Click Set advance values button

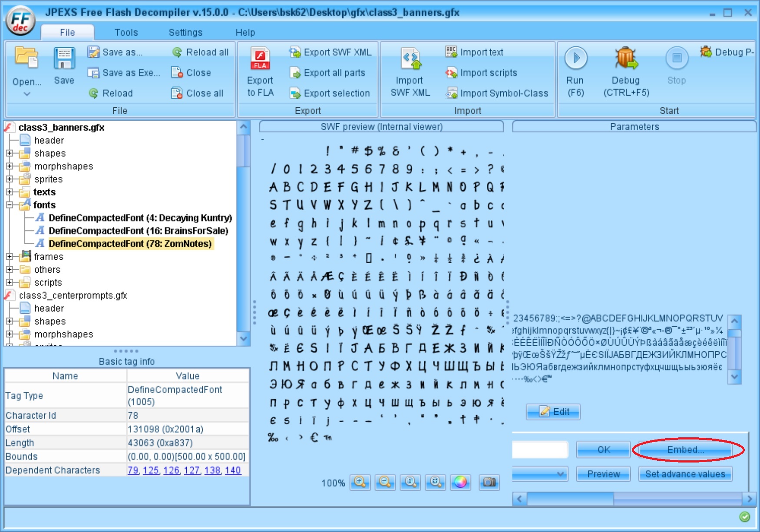pos(685,474)
